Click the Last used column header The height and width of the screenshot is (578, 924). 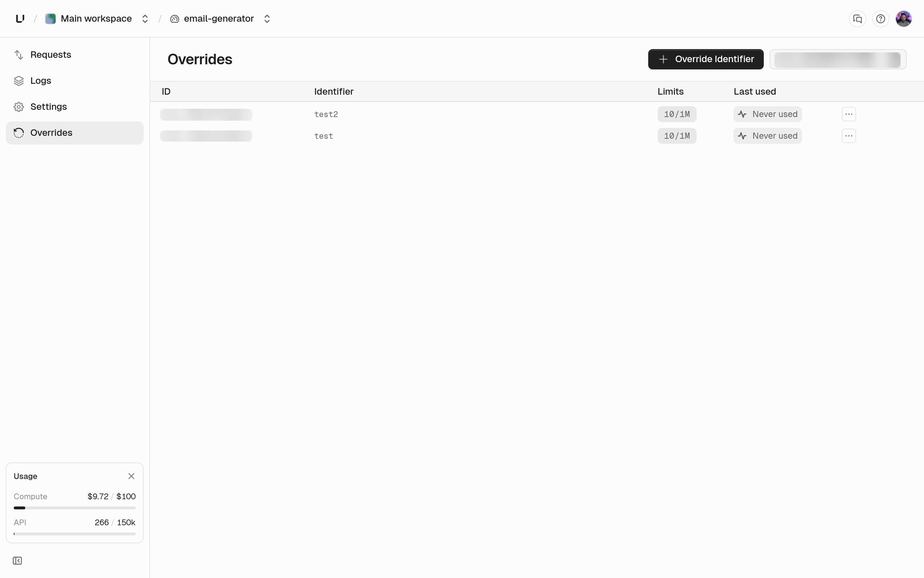click(754, 91)
